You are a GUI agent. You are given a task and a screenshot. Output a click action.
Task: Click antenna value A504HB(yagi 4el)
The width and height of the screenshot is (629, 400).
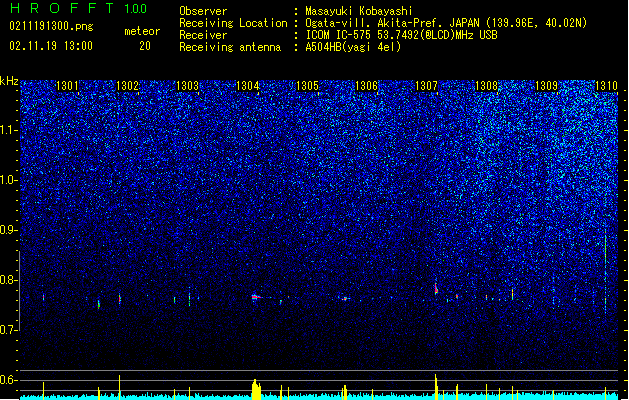click(x=353, y=47)
